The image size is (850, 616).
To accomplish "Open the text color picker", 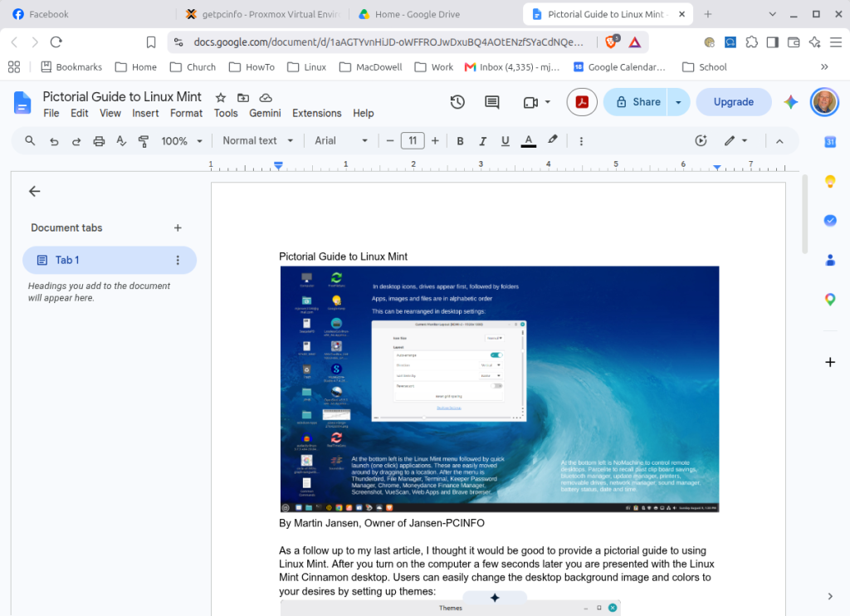I will (x=529, y=141).
